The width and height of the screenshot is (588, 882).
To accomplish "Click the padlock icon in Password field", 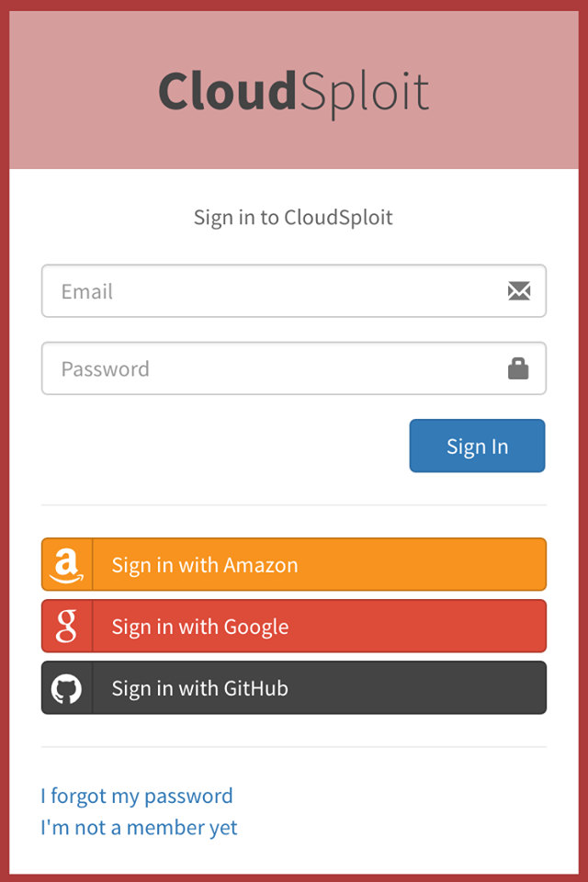I will pyautogui.click(x=518, y=368).
